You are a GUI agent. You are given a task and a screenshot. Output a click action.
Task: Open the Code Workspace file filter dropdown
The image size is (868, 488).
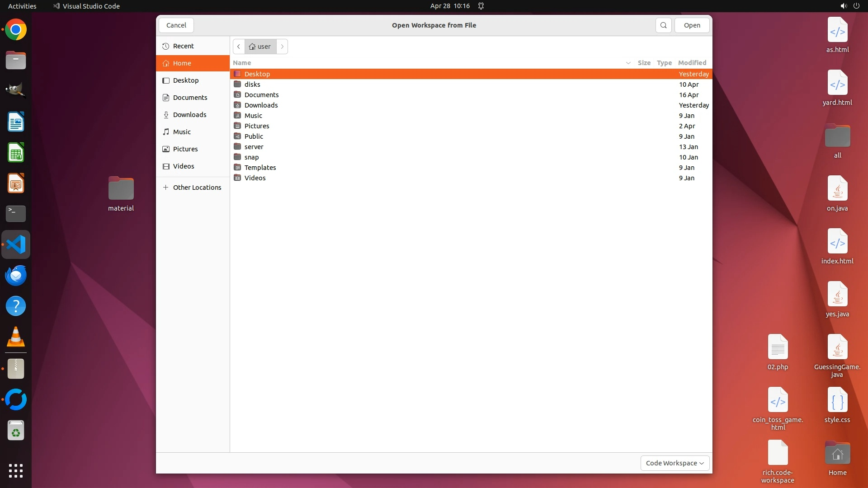[675, 463]
